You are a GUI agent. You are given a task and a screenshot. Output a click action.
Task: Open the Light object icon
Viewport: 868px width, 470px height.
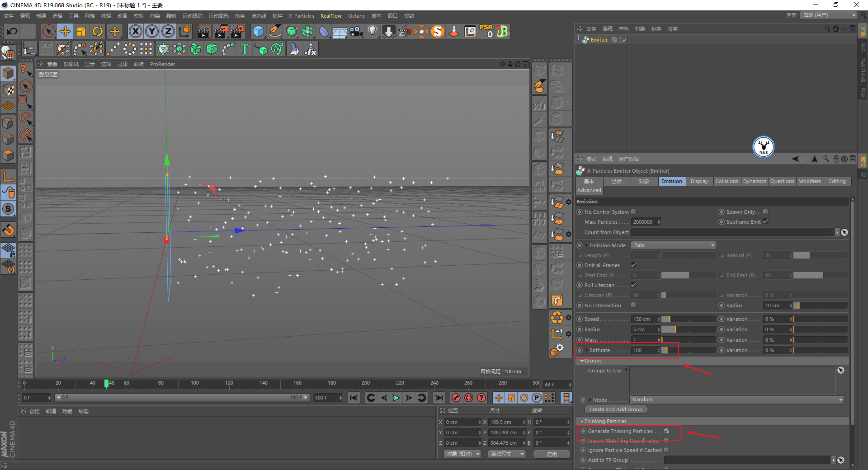click(373, 31)
